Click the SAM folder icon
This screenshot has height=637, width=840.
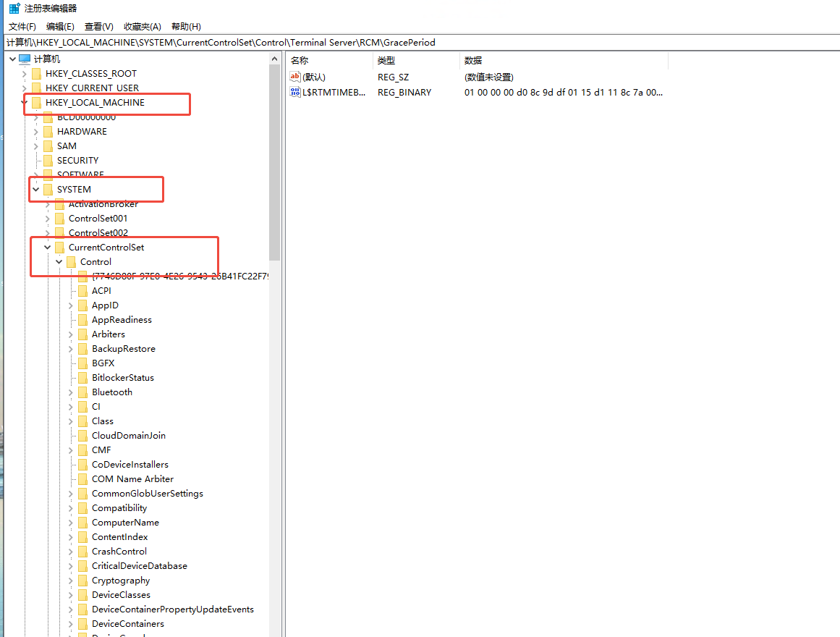pos(48,145)
